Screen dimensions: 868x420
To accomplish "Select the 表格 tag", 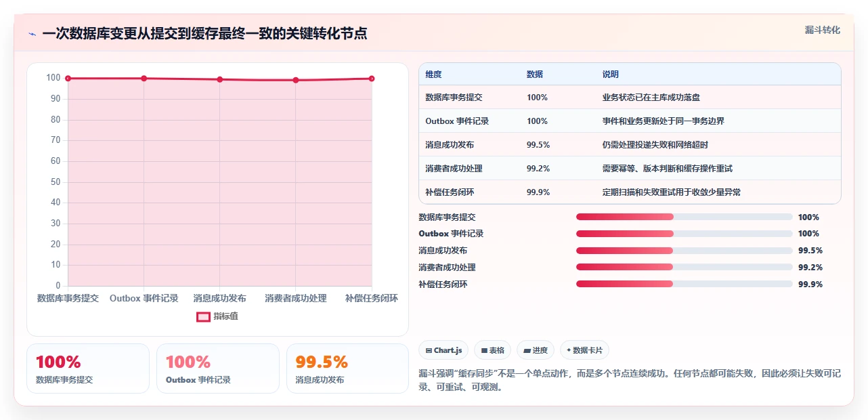I will [x=492, y=350].
